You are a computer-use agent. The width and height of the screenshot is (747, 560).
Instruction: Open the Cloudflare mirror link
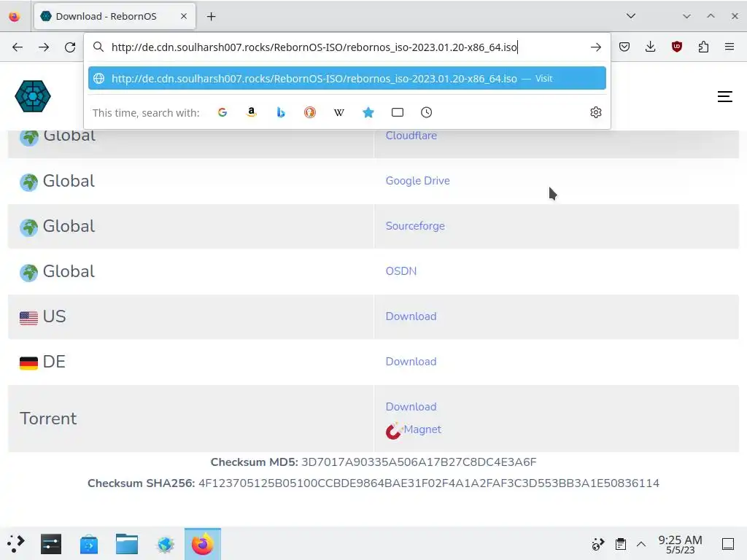point(411,136)
